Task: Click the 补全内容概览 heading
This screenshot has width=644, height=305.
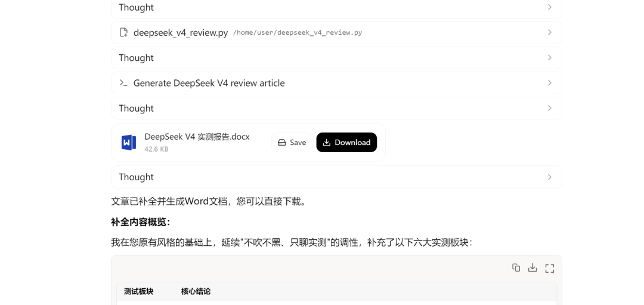Action: 141,223
